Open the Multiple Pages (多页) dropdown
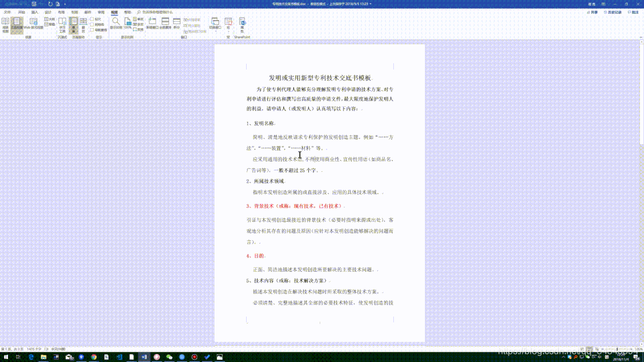 [x=136, y=25]
